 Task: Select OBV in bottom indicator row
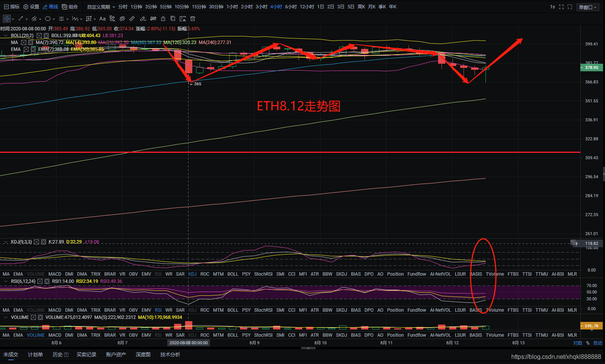point(133,335)
